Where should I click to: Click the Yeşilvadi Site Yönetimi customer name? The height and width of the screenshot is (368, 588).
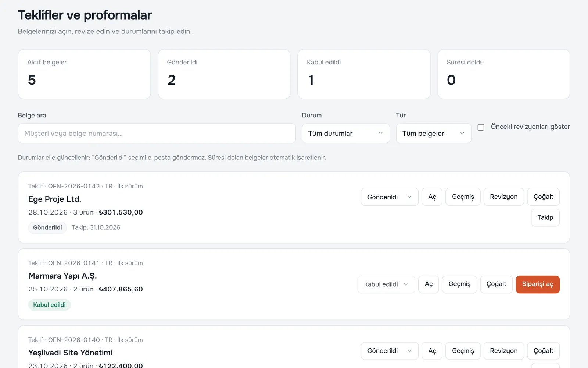70,353
